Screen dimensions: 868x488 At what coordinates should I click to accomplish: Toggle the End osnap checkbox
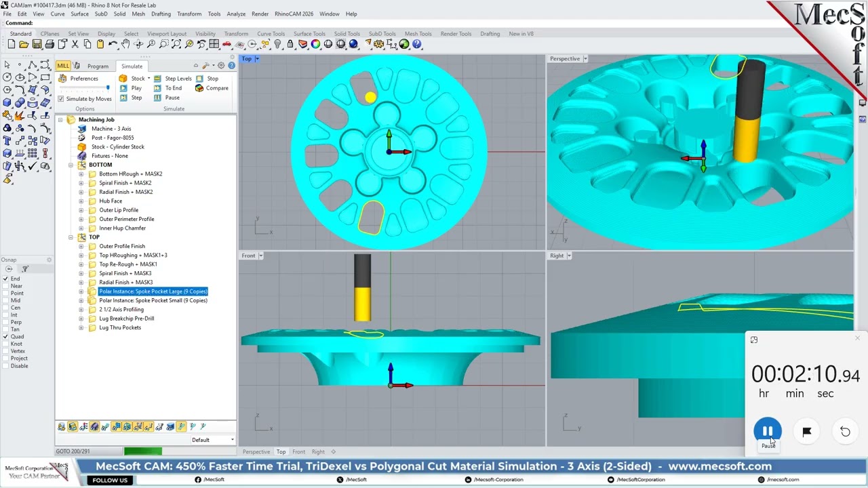[x=5, y=279]
